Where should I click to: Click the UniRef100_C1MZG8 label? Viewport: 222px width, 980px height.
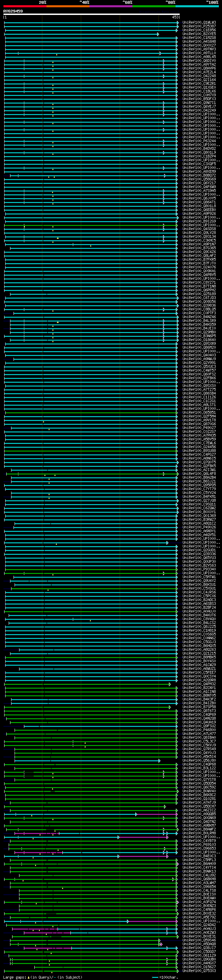[x=199, y=38]
